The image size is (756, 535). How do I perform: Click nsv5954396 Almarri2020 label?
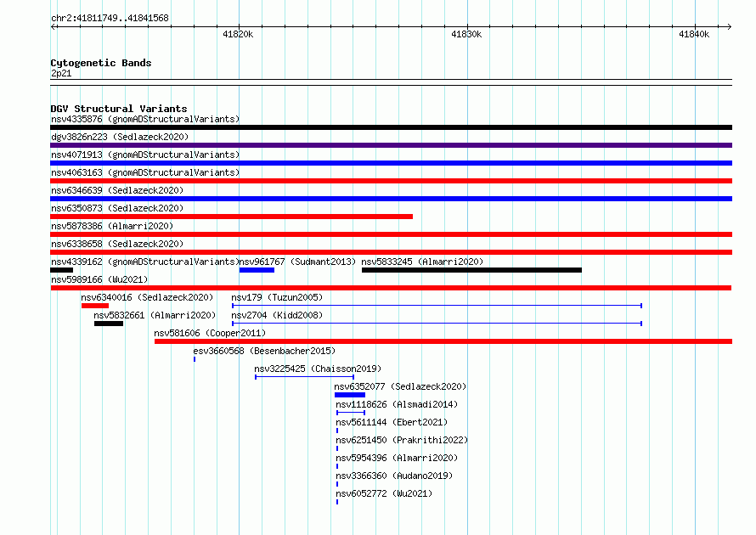click(397, 458)
